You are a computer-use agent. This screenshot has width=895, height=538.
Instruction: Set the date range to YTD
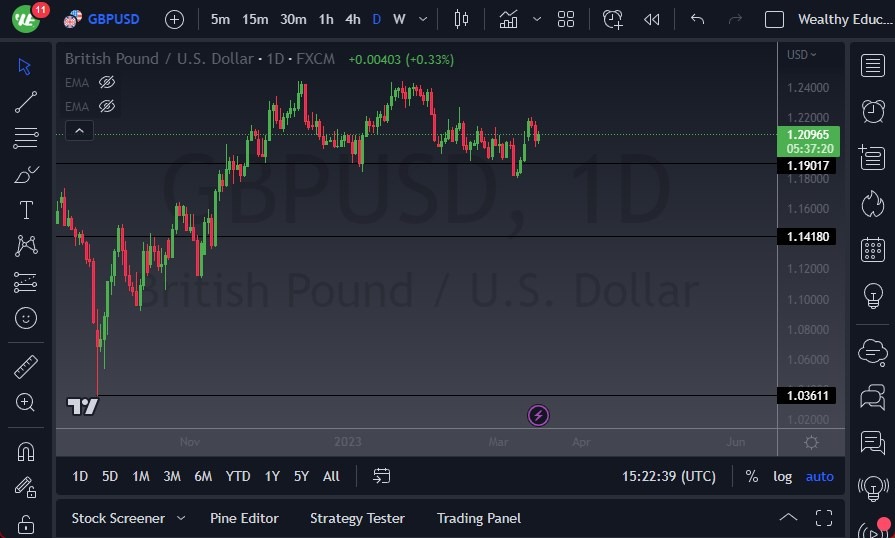pos(238,476)
